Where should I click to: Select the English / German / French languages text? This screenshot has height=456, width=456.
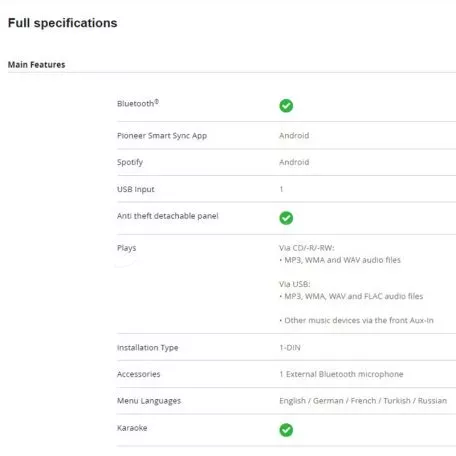pos(363,401)
